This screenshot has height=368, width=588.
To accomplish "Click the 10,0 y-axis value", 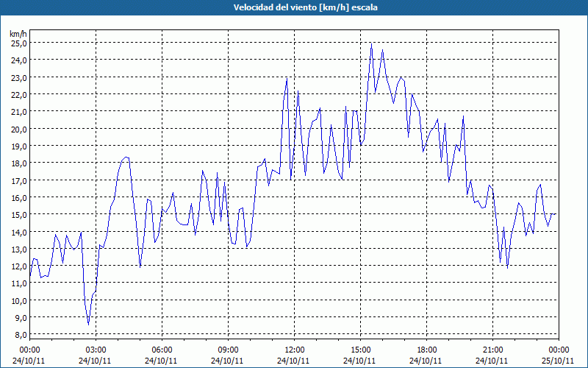I will (19, 300).
